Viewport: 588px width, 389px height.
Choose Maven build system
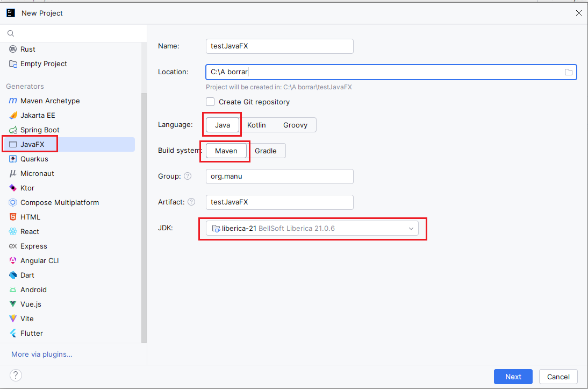(226, 151)
